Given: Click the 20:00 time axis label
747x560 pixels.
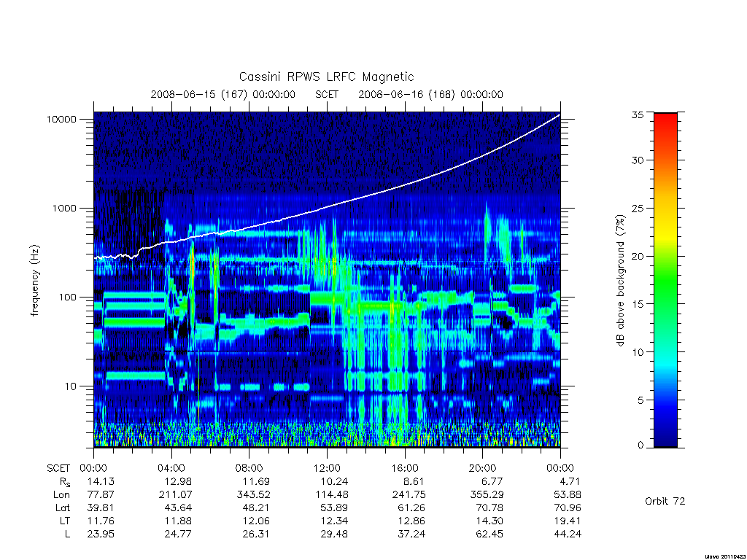Looking at the screenshot, I should pyautogui.click(x=483, y=468).
